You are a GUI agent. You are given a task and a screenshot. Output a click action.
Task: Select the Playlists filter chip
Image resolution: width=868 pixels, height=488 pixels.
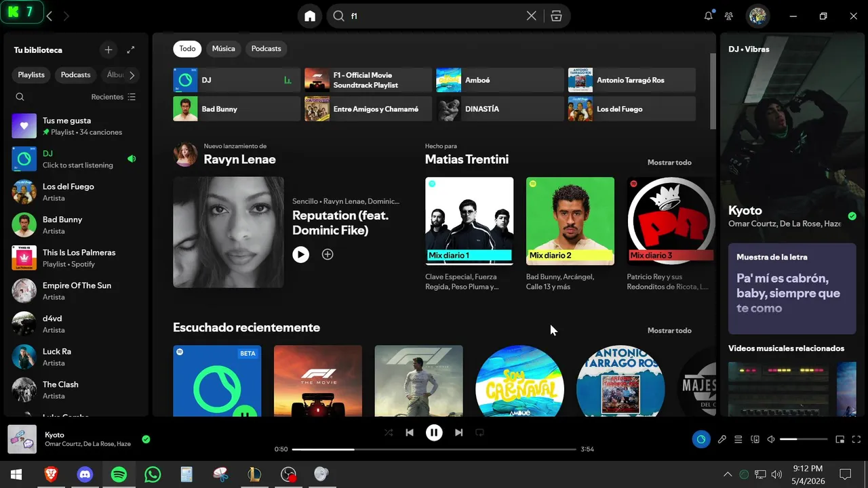tap(31, 75)
